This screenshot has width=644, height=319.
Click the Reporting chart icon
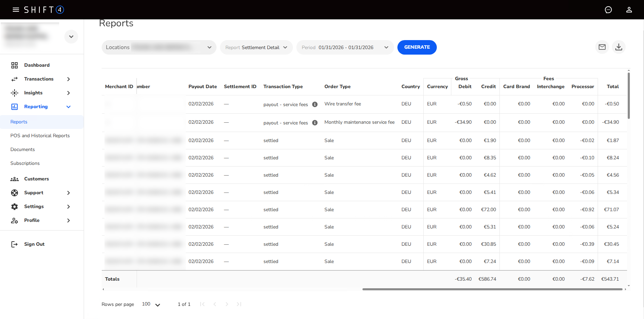coord(15,107)
